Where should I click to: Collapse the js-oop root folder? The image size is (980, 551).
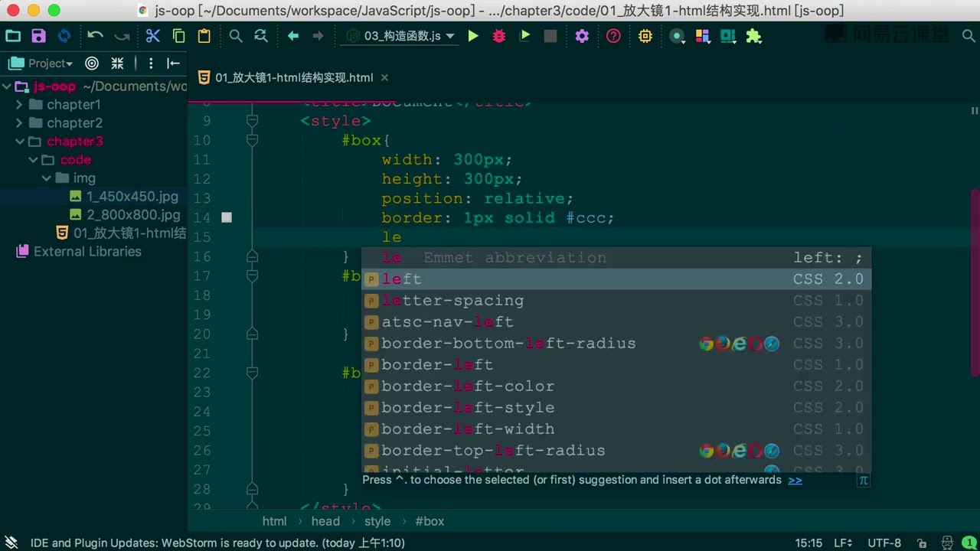click(7, 86)
